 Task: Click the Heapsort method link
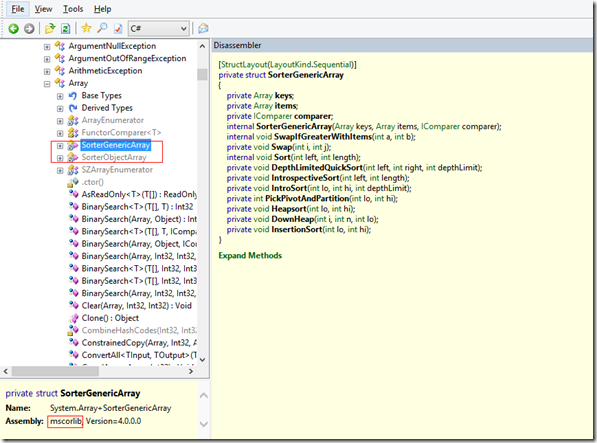click(x=289, y=209)
